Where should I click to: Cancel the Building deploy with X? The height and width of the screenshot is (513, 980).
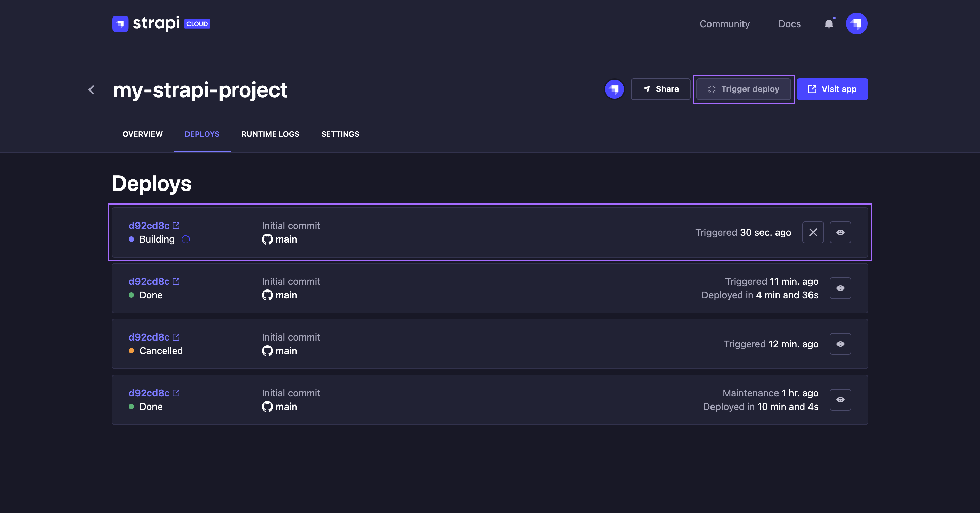coord(813,232)
